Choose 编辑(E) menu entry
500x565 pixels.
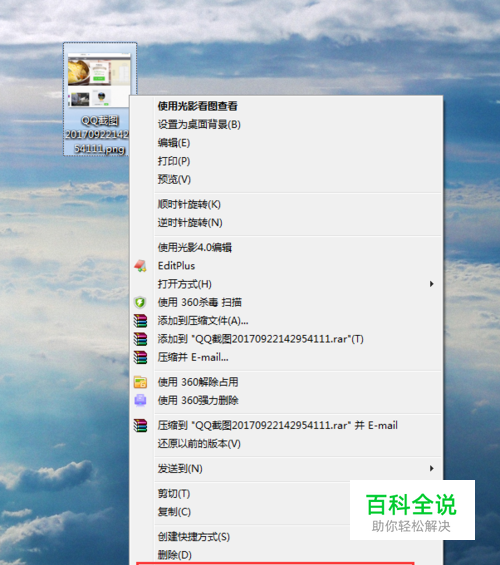tap(174, 143)
